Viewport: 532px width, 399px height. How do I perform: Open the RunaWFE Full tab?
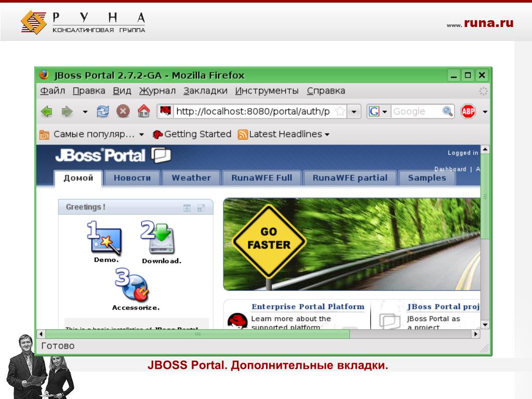(x=261, y=178)
